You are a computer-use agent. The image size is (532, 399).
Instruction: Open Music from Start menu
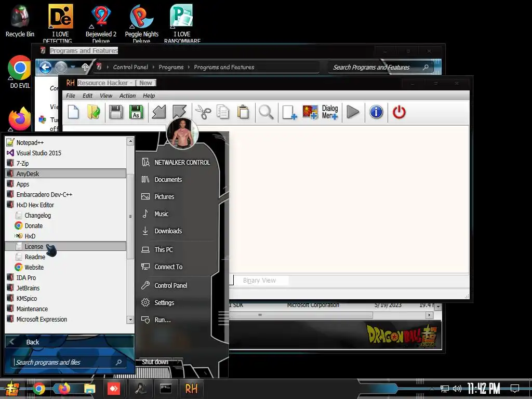pyautogui.click(x=177, y=214)
